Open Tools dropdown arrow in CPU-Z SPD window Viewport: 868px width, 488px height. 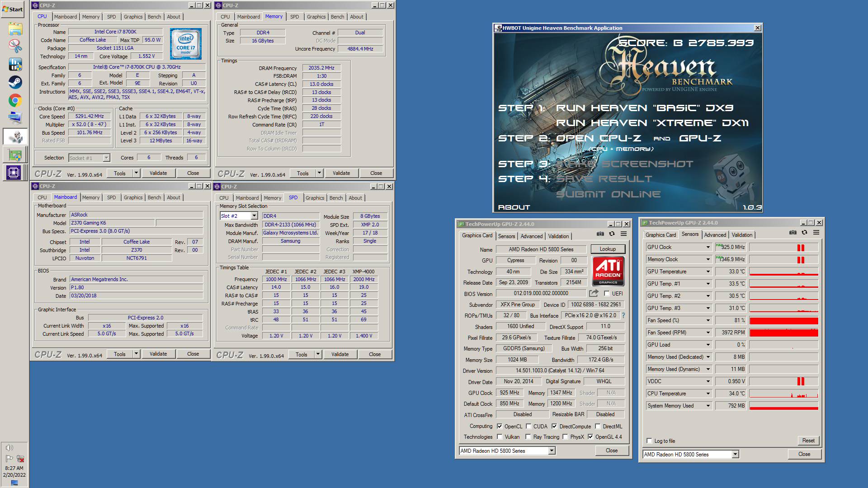tap(318, 355)
